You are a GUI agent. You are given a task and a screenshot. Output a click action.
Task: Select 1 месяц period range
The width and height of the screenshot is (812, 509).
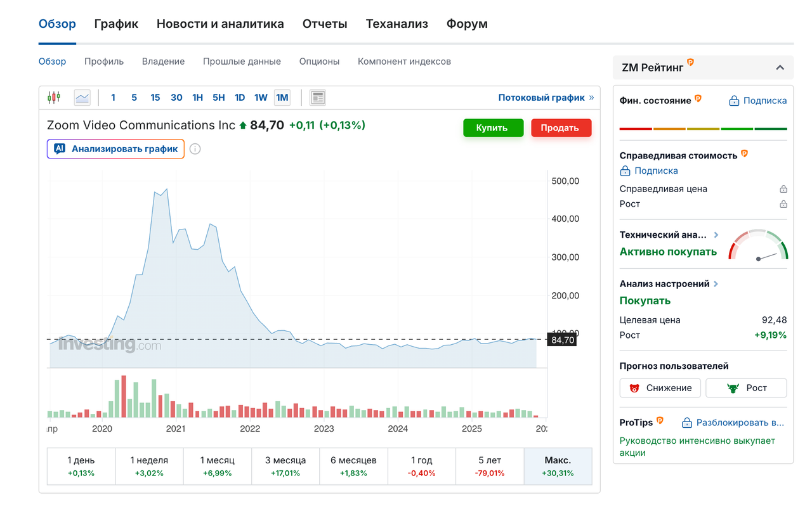pyautogui.click(x=218, y=467)
